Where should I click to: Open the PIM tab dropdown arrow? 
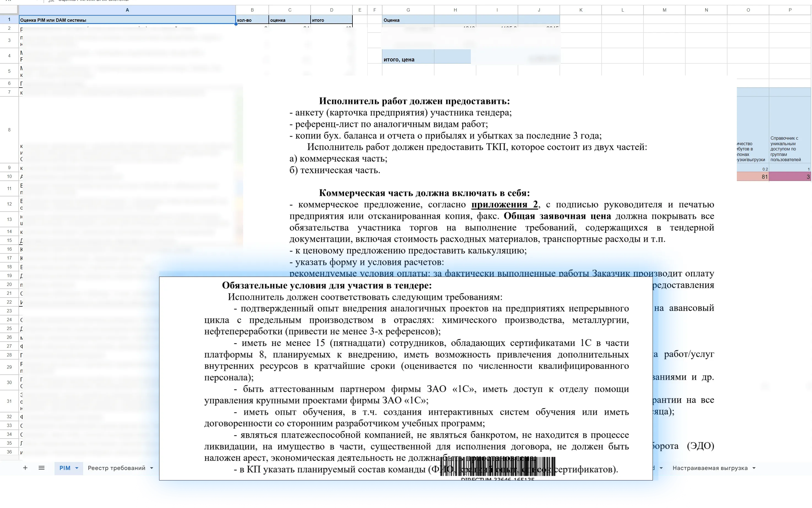click(77, 468)
